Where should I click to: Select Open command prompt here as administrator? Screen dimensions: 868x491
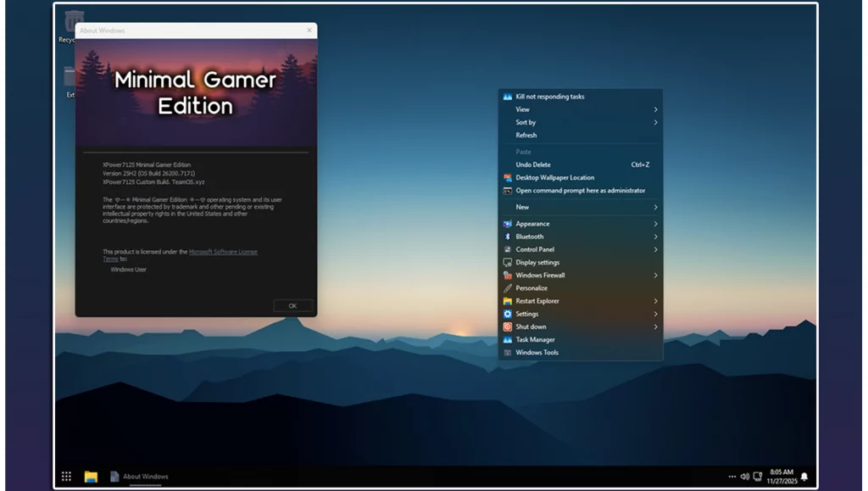(580, 191)
